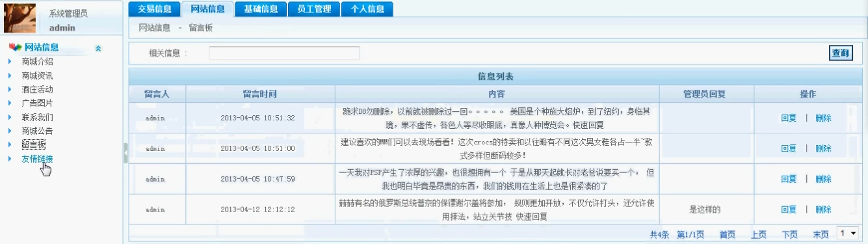Go to 下页 in pagination

(x=790, y=235)
